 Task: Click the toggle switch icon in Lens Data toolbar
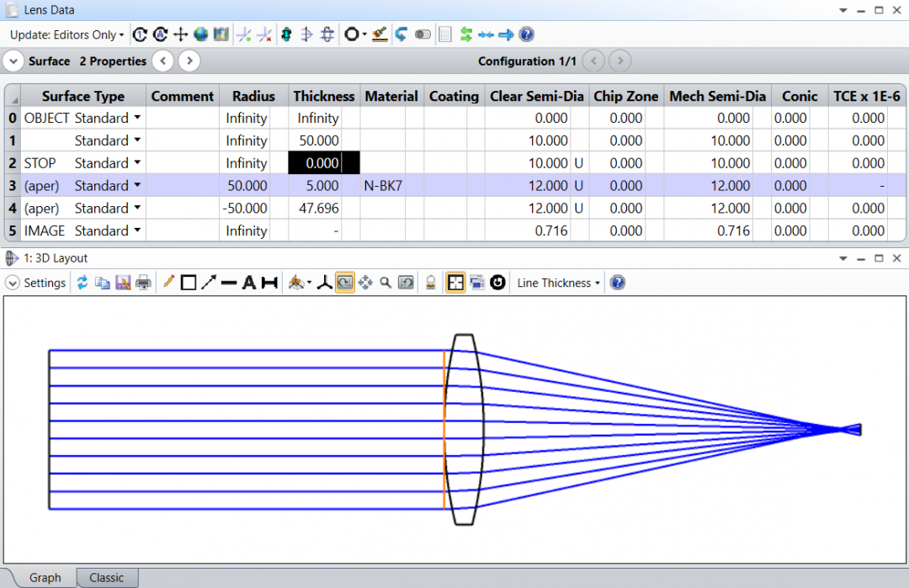click(x=423, y=34)
